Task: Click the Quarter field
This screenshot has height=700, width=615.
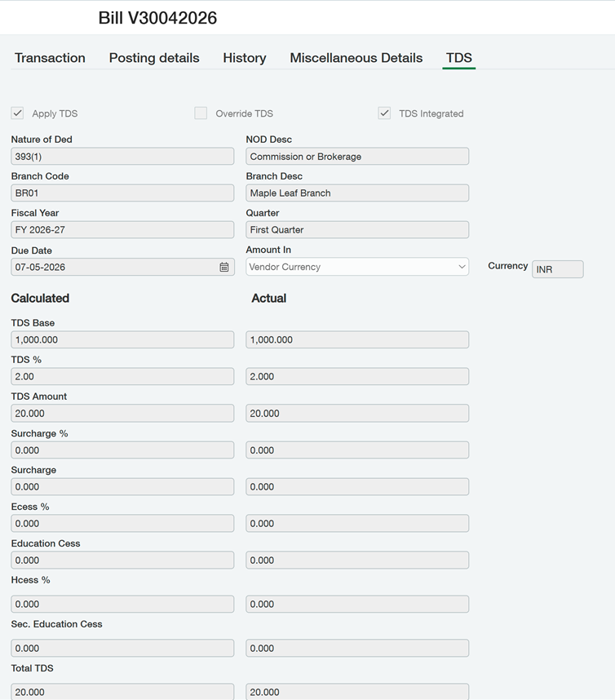Action: (x=357, y=229)
